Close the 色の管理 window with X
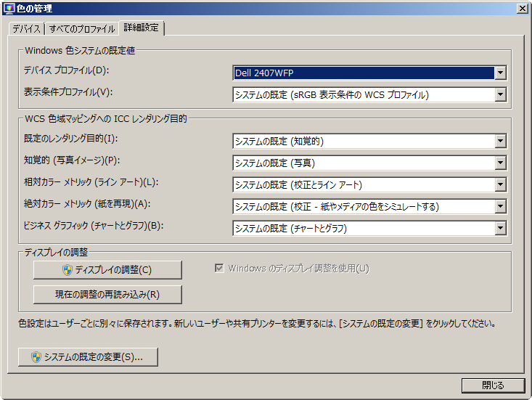 tap(522, 8)
